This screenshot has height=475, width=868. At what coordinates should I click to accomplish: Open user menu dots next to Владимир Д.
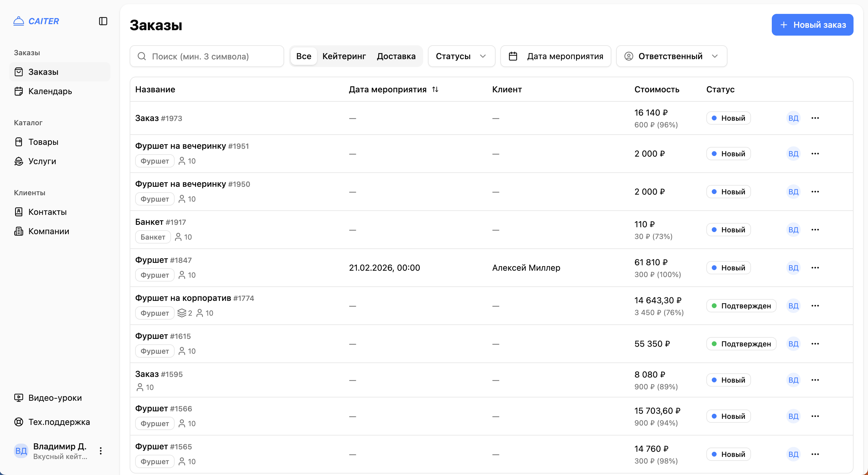pyautogui.click(x=100, y=451)
